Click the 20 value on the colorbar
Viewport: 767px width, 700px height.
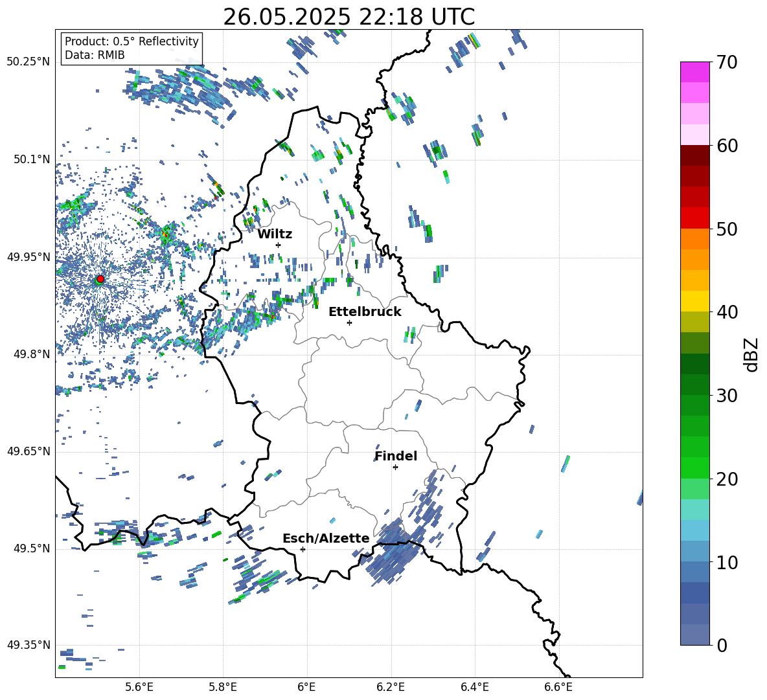(x=727, y=479)
